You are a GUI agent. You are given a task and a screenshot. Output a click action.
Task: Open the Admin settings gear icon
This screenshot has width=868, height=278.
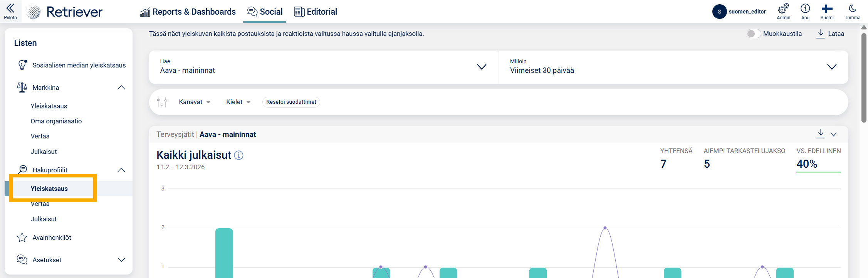coord(783,9)
